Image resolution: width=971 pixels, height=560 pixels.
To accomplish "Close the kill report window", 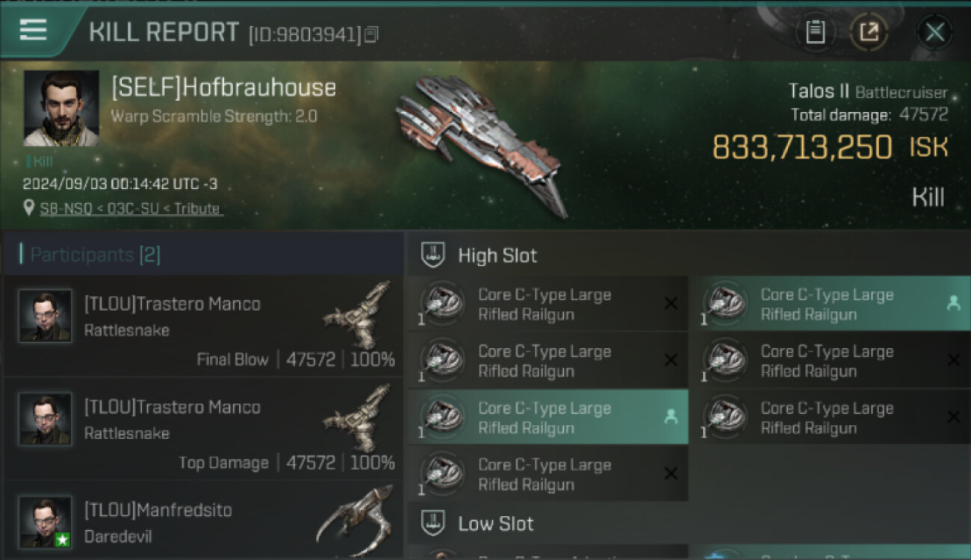I will point(934,32).
